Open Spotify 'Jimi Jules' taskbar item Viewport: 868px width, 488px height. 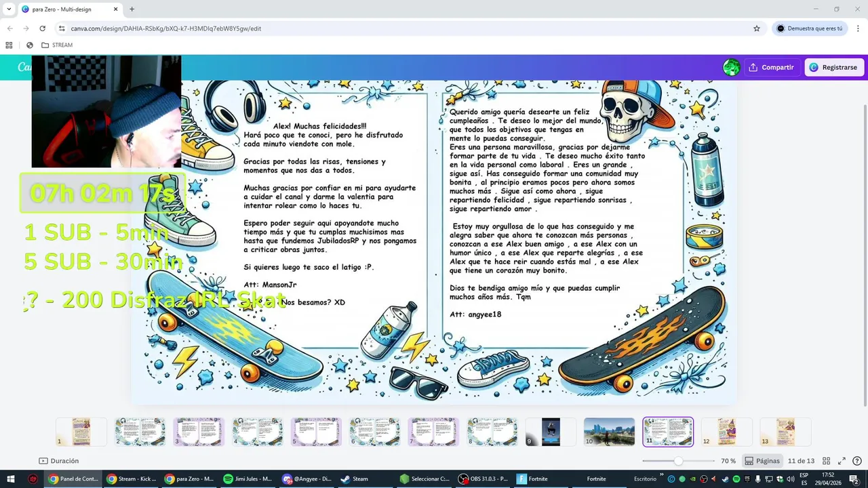pos(248,479)
